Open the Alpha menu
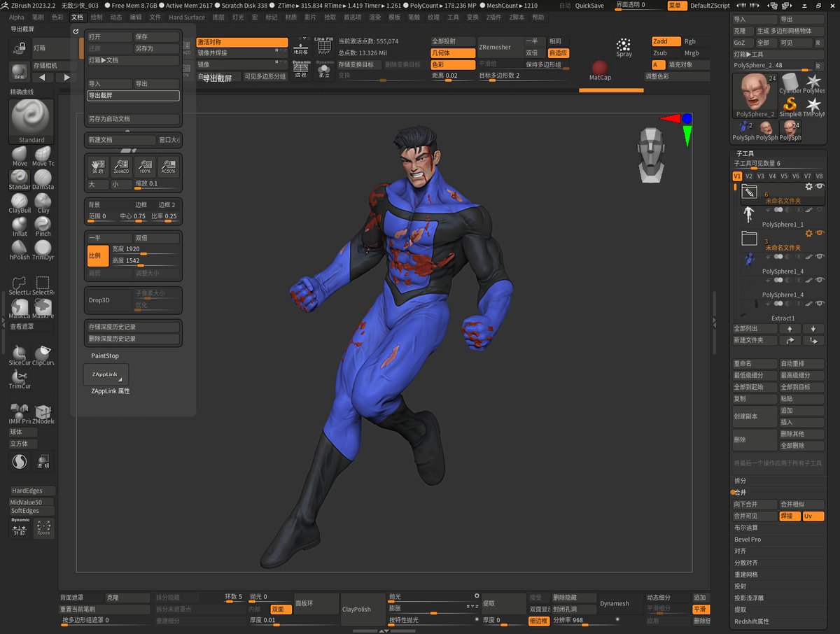The width and height of the screenshot is (840, 634). coord(17,17)
